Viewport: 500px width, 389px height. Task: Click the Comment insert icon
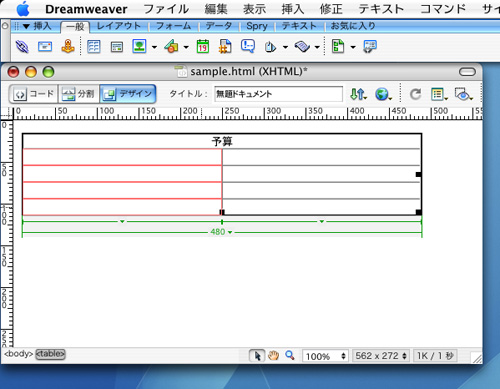(248, 46)
